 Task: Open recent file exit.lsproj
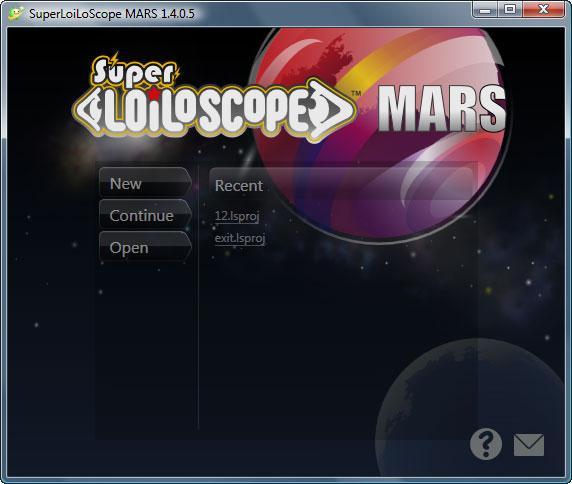click(240, 239)
